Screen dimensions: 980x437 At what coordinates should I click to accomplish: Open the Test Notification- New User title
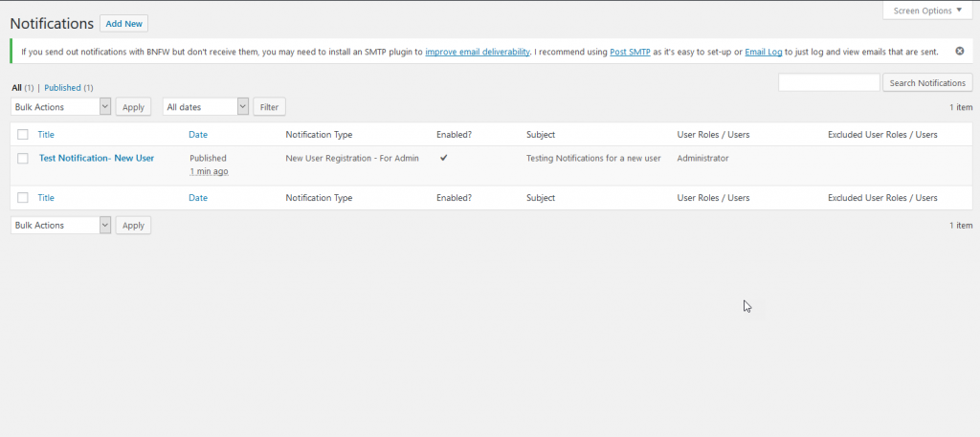coord(96,158)
